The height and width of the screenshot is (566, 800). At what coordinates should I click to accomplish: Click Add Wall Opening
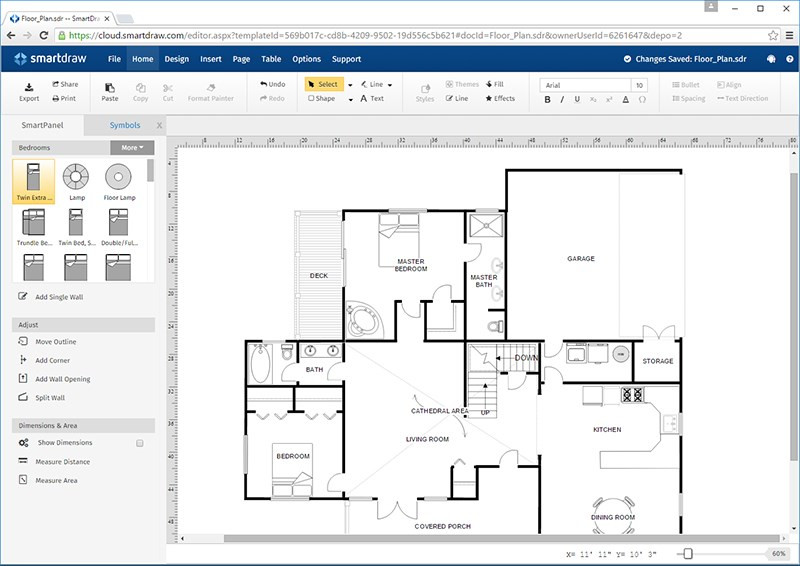tap(63, 379)
